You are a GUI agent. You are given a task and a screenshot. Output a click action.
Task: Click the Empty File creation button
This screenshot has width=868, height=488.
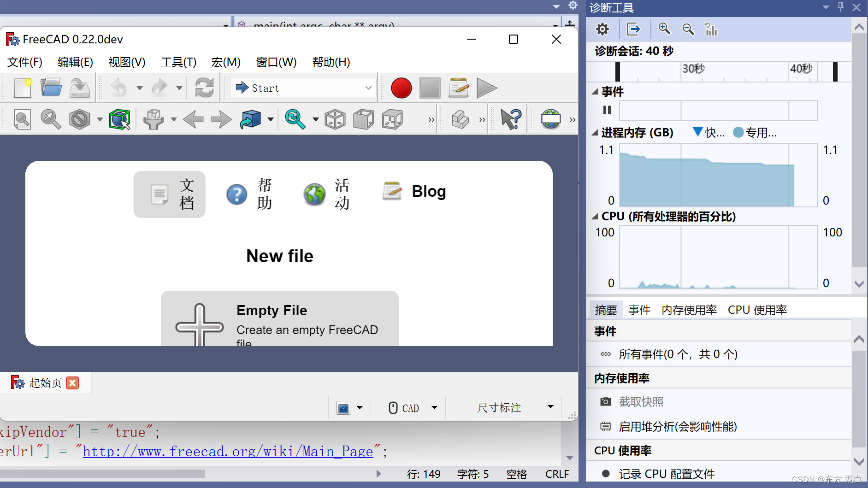click(x=280, y=320)
